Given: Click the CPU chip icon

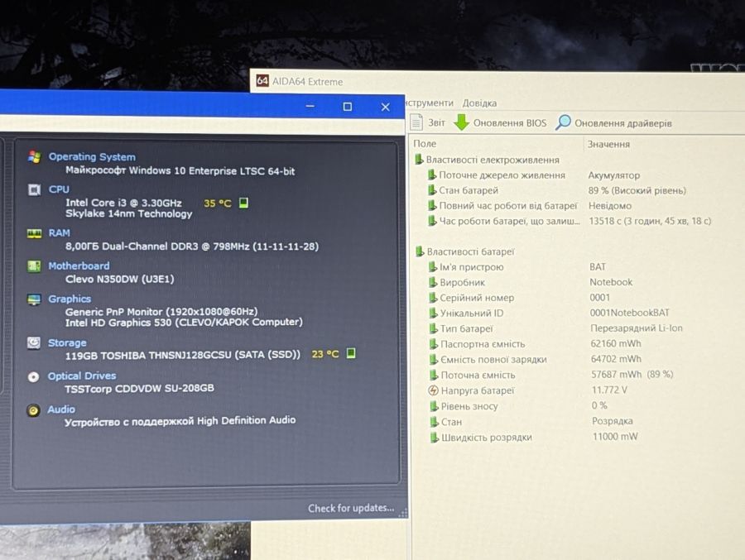Looking at the screenshot, I should point(34,190).
